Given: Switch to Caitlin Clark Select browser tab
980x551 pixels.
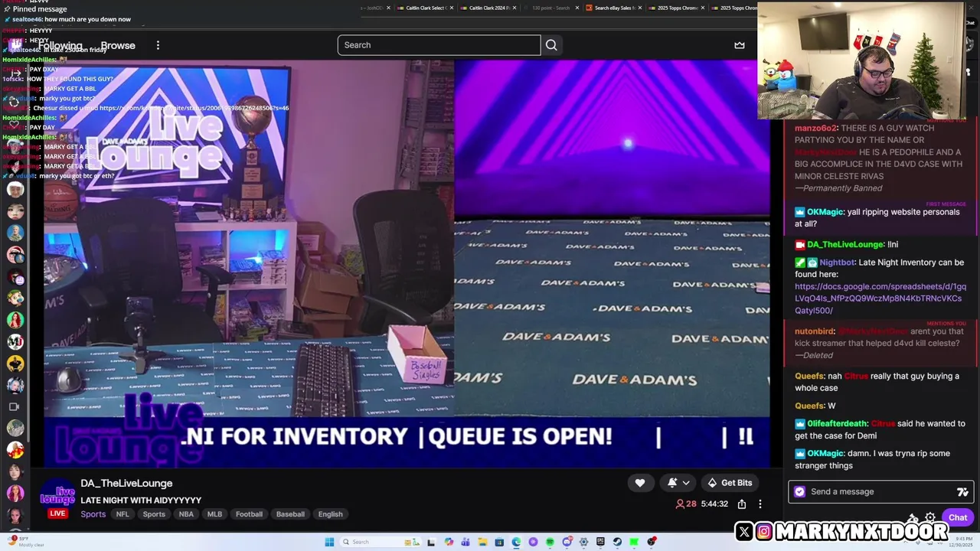Looking at the screenshot, I should tap(426, 8).
